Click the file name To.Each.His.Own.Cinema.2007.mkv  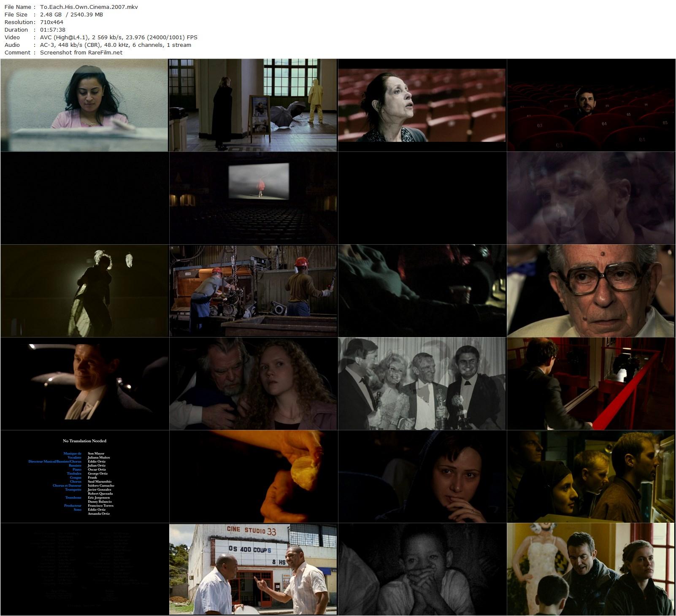tap(89, 7)
